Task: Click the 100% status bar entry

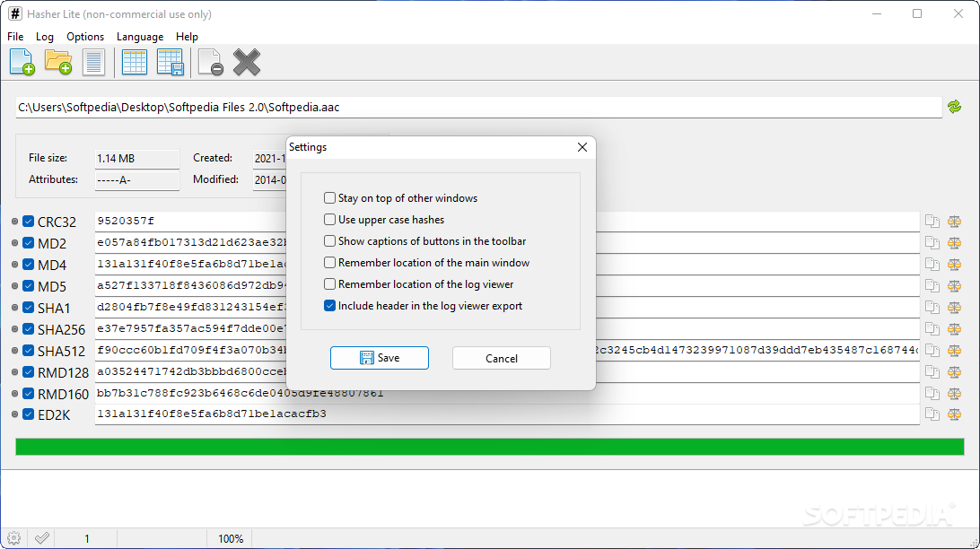Action: [231, 538]
